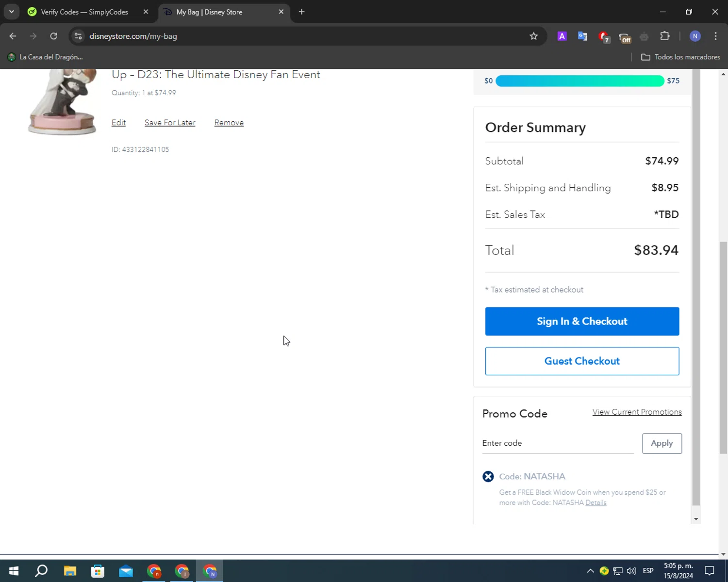Image resolution: width=728 pixels, height=582 pixels.
Task: Click the browser forward arrow
Action: pos(33,36)
